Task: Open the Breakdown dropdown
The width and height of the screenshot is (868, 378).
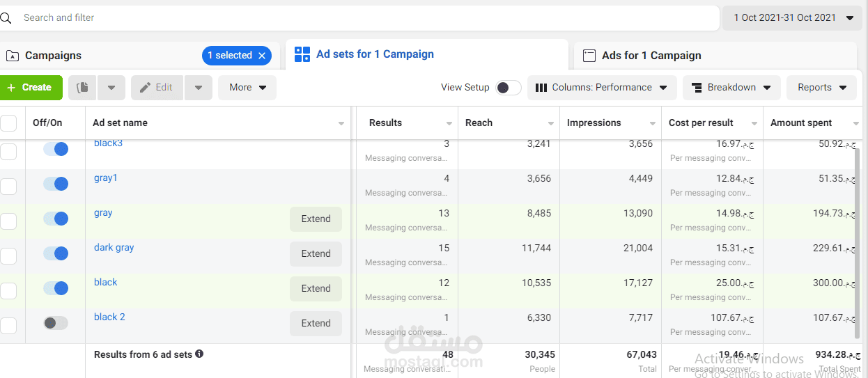Action: pos(731,88)
